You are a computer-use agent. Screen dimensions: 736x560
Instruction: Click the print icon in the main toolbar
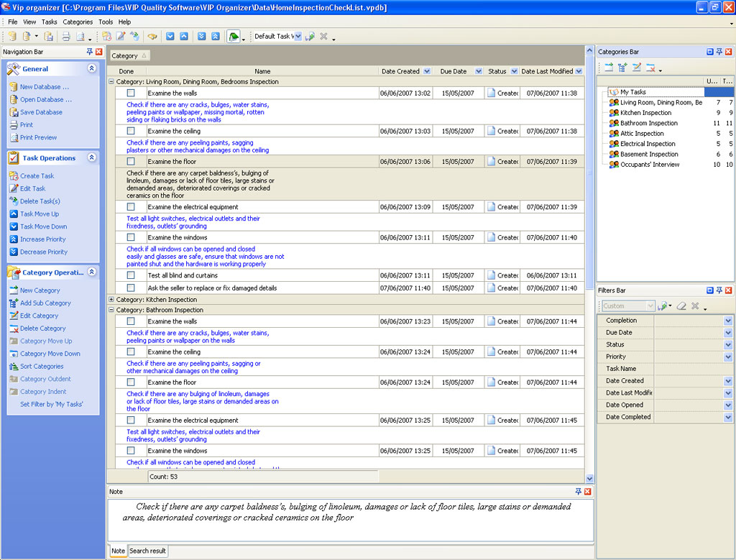66,36
